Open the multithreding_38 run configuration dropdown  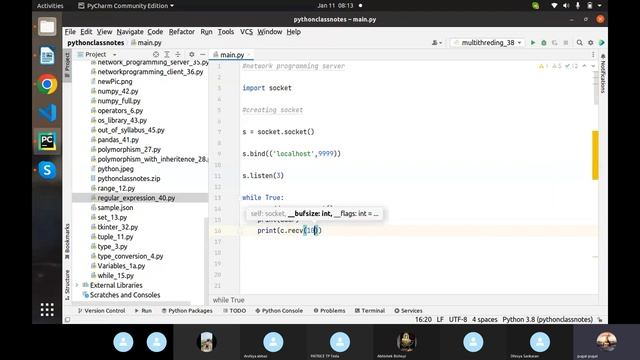tap(487, 42)
